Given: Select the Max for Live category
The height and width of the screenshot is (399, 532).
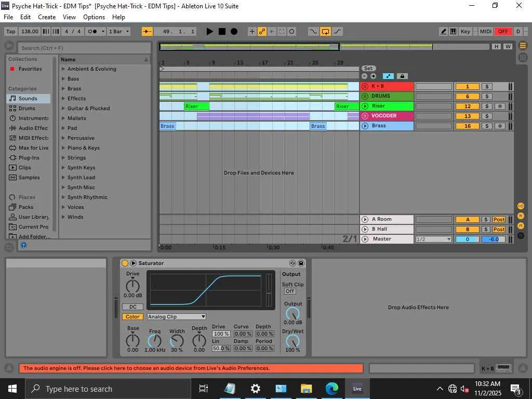Looking at the screenshot, I should [29, 148].
